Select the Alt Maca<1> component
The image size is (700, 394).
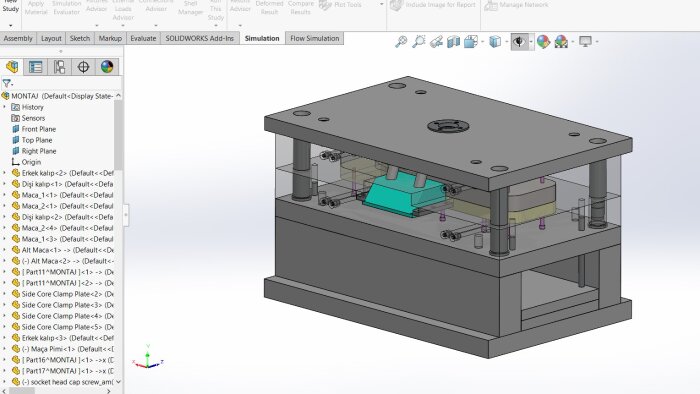62,250
